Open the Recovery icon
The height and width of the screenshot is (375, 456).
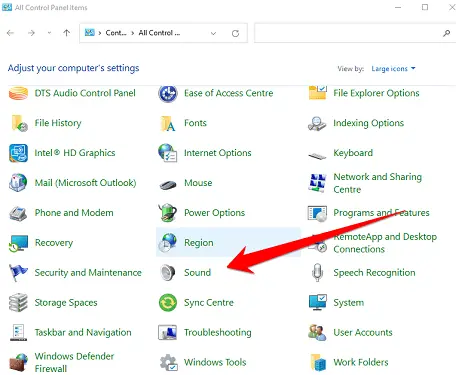point(18,243)
